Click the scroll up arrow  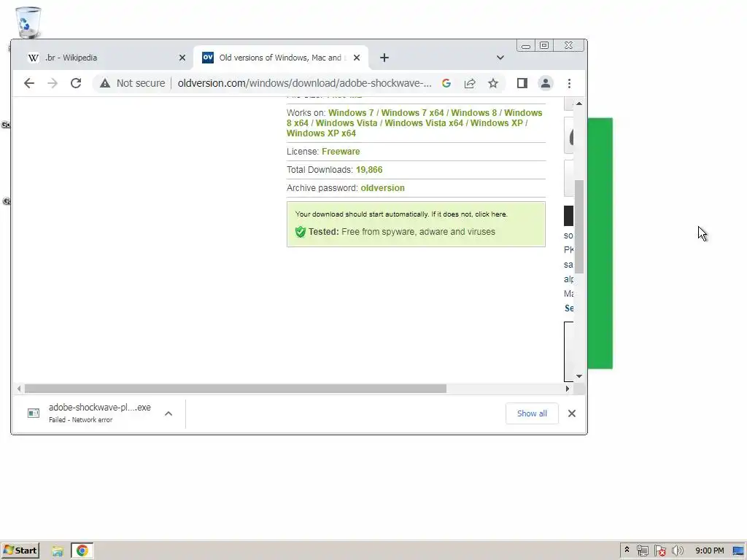[x=578, y=104]
